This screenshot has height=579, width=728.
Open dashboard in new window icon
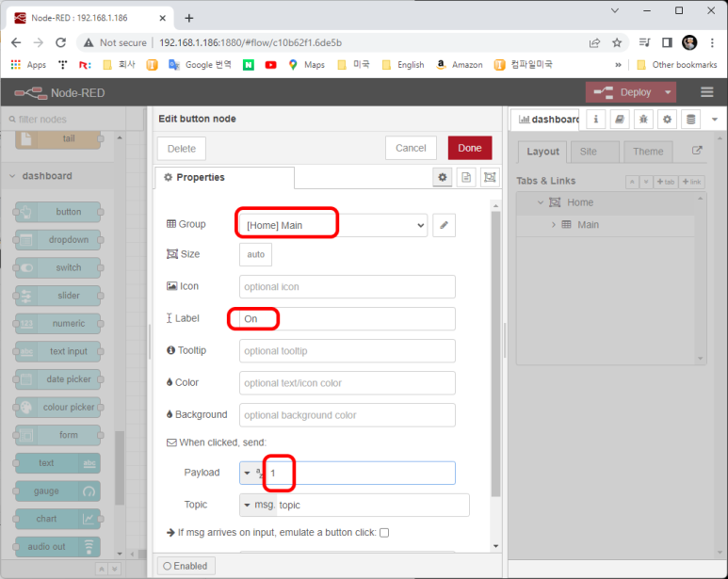coord(697,151)
